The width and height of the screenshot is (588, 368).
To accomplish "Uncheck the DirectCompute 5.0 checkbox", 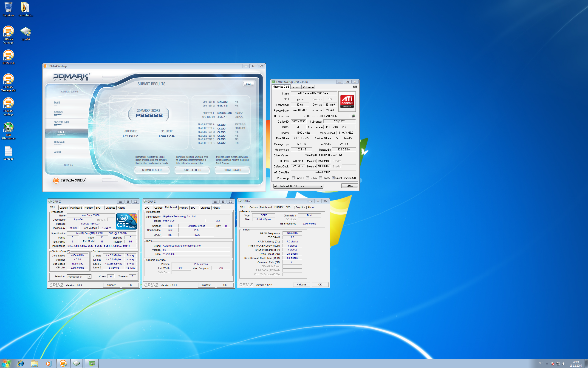I will coord(333,178).
